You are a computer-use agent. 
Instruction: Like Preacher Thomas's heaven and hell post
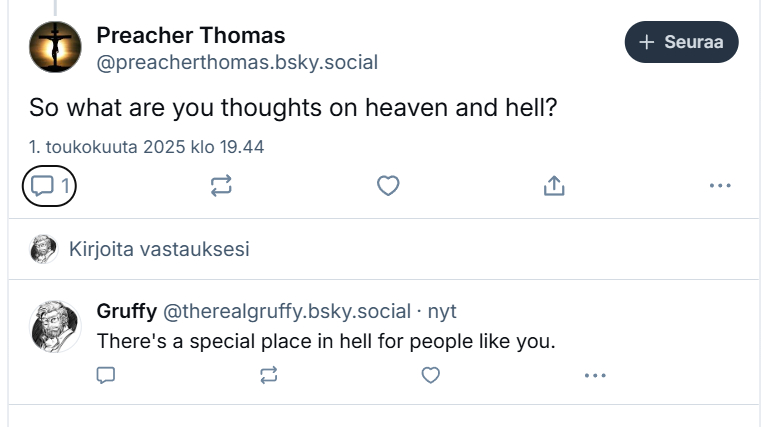pyautogui.click(x=388, y=185)
